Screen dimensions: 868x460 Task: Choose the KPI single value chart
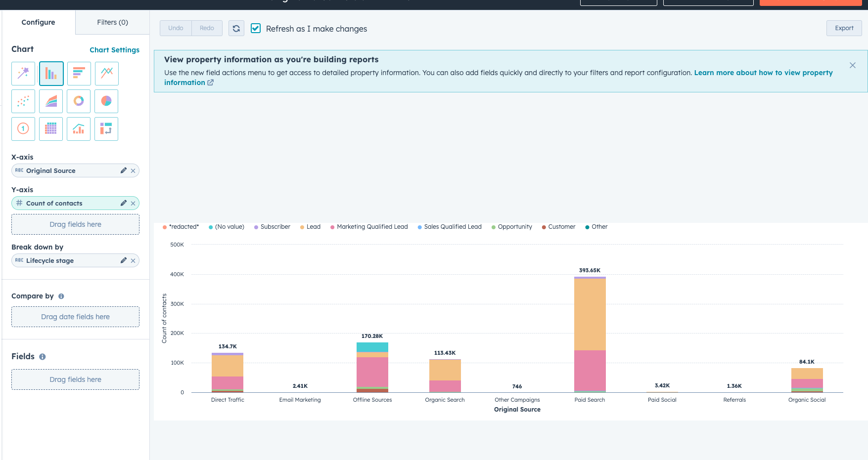click(23, 129)
